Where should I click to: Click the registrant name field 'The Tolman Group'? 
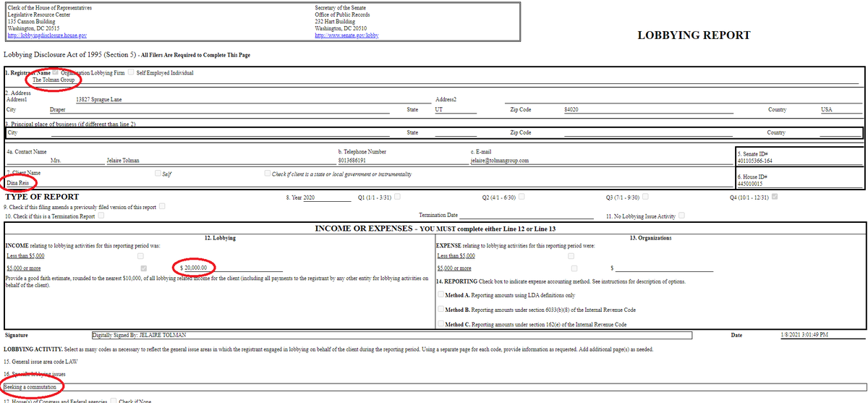tap(447, 80)
